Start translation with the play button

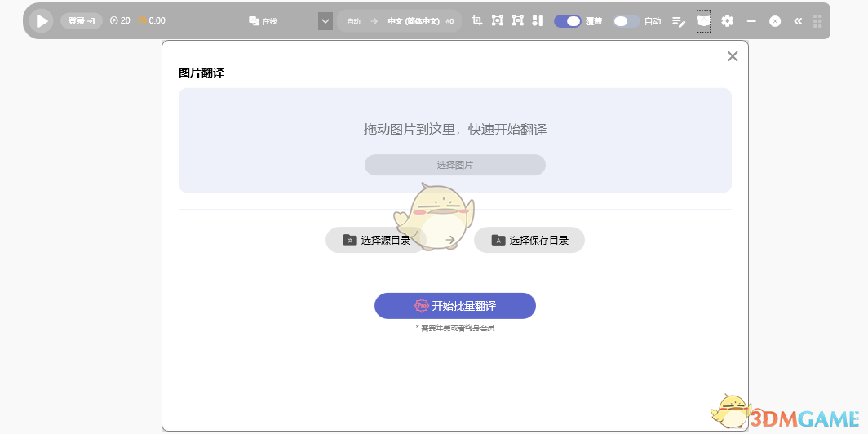(x=42, y=21)
